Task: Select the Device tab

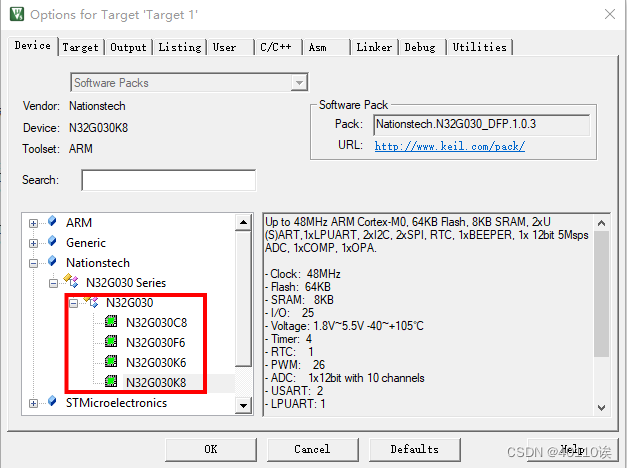Action: click(33, 46)
